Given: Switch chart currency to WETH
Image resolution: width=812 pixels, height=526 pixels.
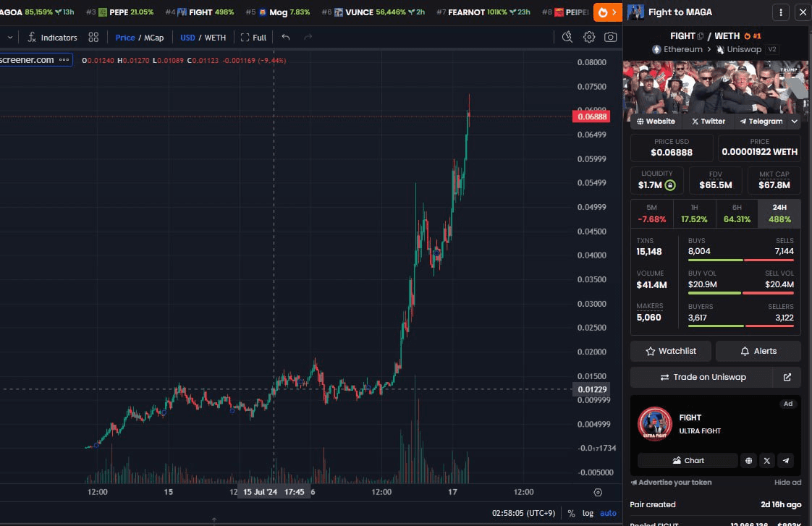Looking at the screenshot, I should pos(215,38).
